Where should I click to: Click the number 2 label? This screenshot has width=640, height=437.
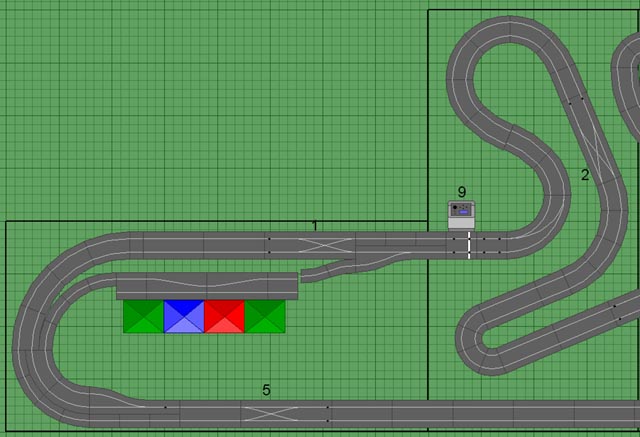click(585, 175)
